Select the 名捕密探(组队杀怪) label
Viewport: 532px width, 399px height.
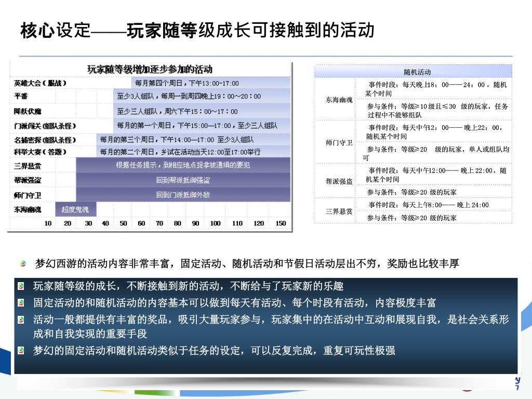(x=45, y=140)
